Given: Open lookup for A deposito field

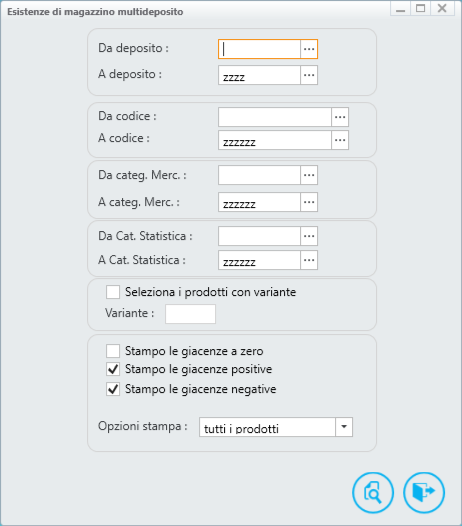Looking at the screenshot, I should point(309,75).
